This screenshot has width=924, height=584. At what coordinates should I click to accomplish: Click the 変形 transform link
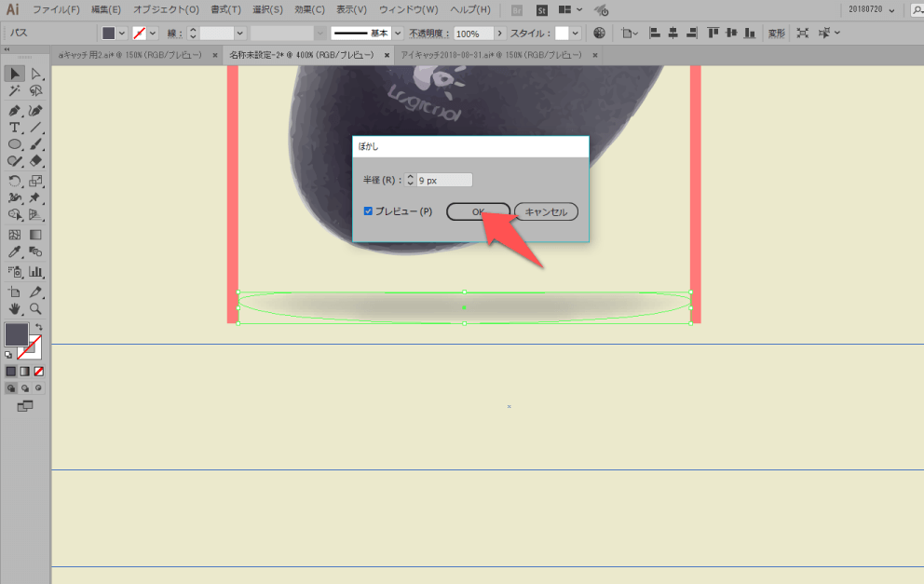pos(776,34)
